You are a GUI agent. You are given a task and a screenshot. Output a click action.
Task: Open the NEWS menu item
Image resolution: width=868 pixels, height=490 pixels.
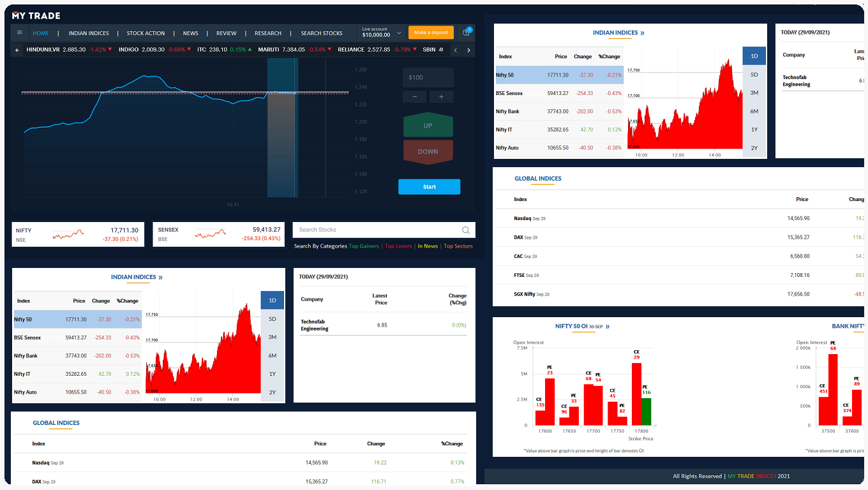(190, 33)
